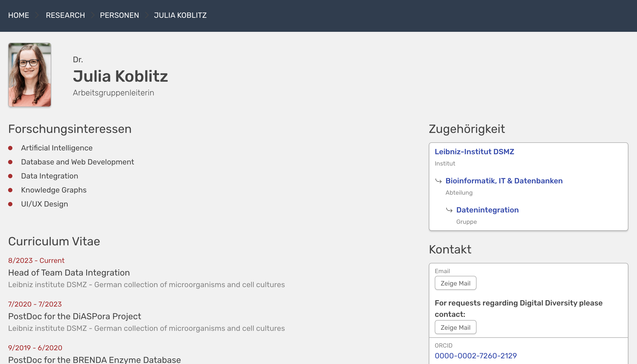
Task: Open Bioinformatik, IT & Datenbanken department
Action: [x=504, y=181]
